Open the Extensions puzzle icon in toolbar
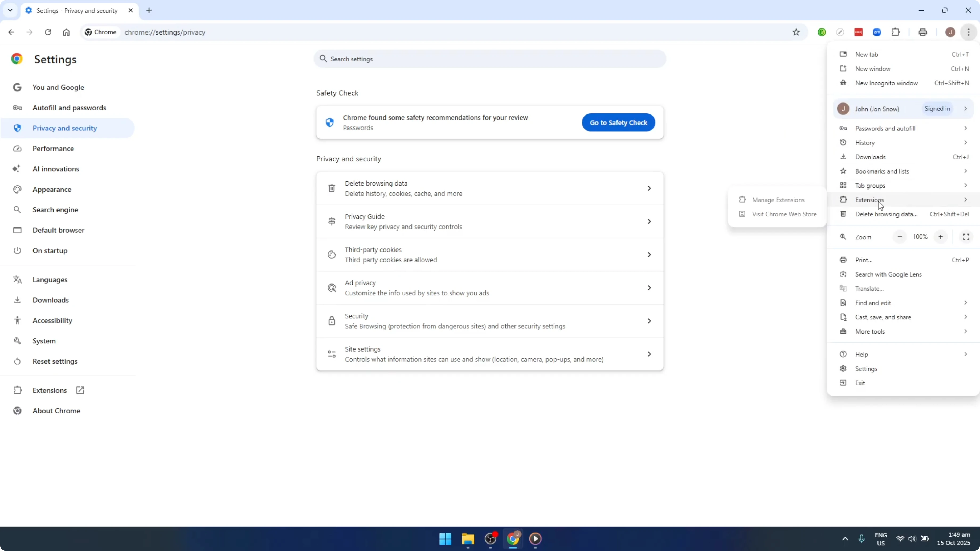The width and height of the screenshot is (980, 551). coord(896,32)
